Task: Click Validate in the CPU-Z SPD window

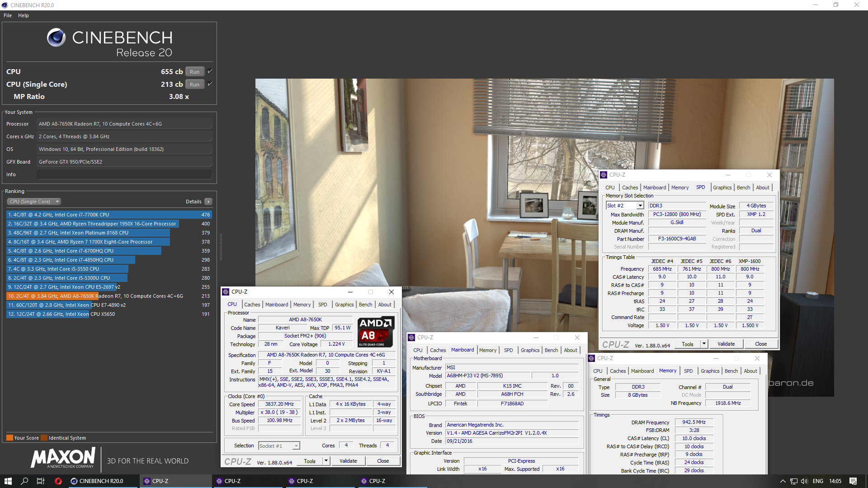Action: tap(726, 344)
